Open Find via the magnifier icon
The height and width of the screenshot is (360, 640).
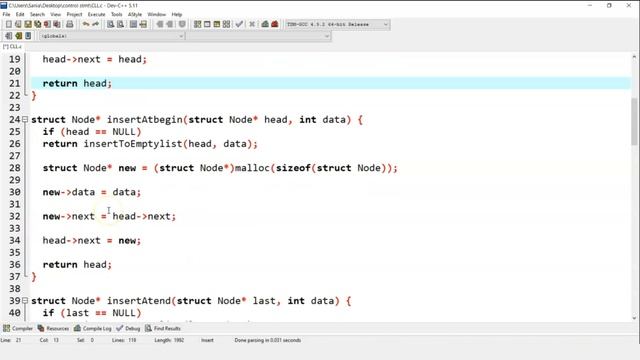pyautogui.click(x=111, y=24)
